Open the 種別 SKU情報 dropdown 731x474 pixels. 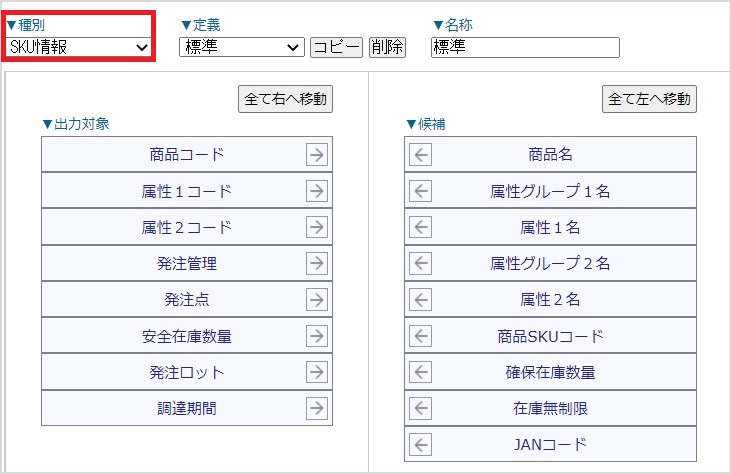click(x=79, y=47)
